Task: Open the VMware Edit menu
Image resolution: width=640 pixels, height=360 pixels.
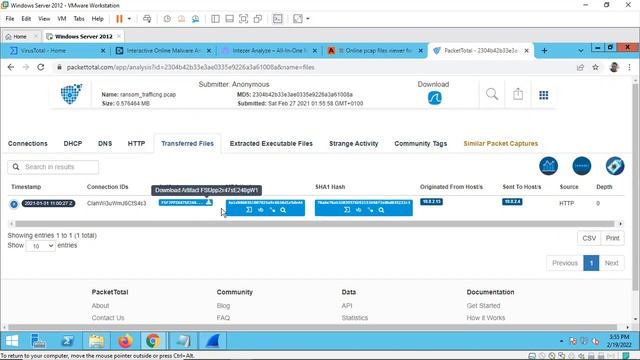Action: [26, 19]
